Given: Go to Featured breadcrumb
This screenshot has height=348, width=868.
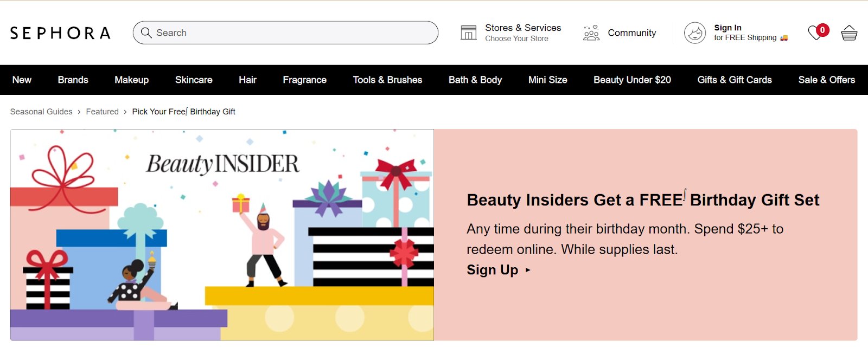Looking at the screenshot, I should 102,112.
